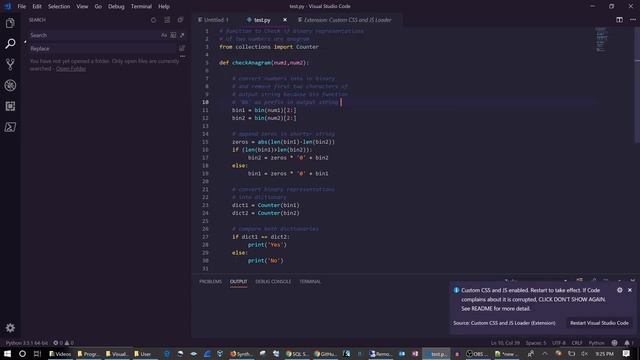This screenshot has height=360, width=640.
Task: Dismiss the Custom CSS notification
Action: (x=630, y=290)
